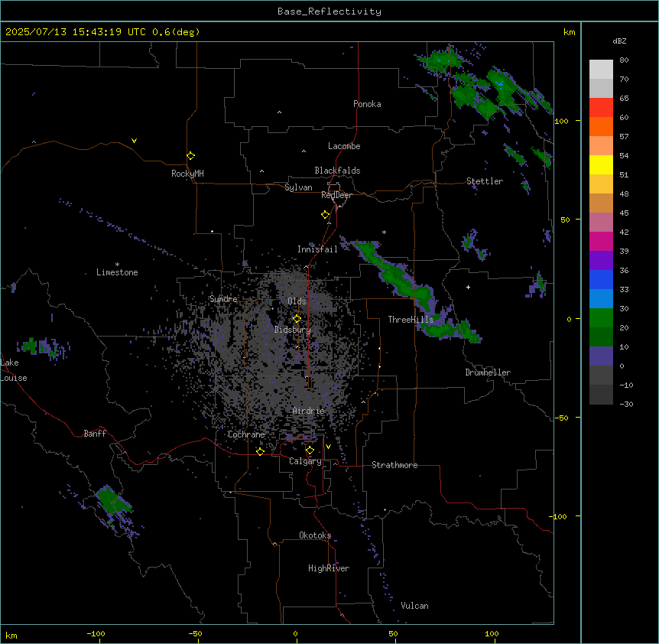Click the Limestone label
The image size is (659, 644).
(117, 272)
